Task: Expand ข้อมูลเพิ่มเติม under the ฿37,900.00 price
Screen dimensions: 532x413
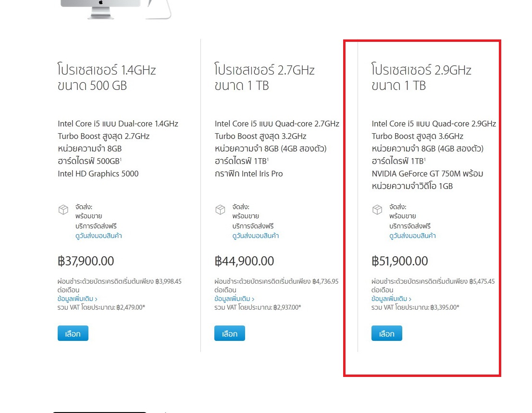Action: coord(77,299)
